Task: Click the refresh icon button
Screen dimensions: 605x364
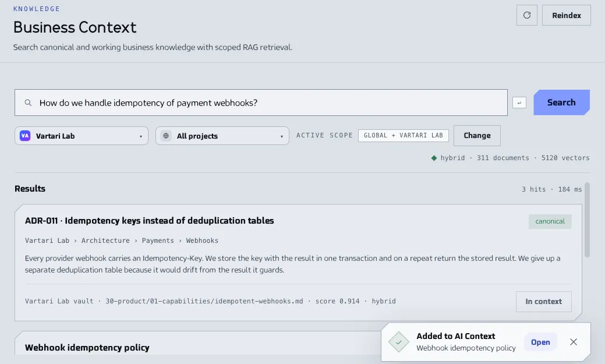Action: [526, 16]
